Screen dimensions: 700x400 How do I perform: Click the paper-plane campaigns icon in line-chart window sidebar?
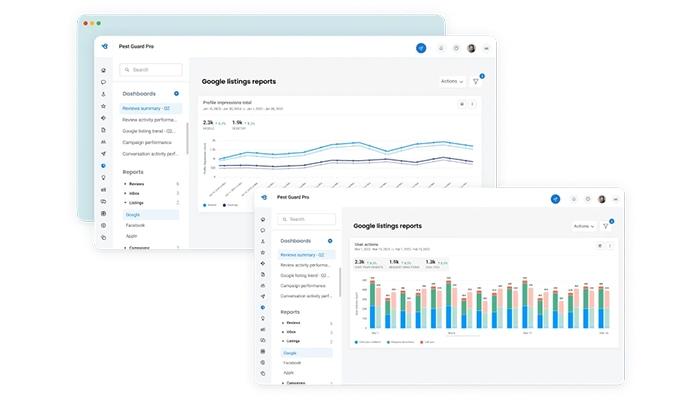[104, 154]
